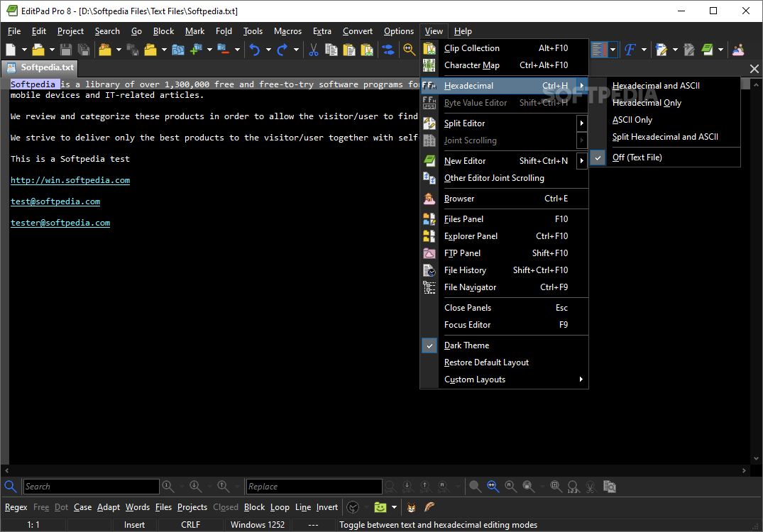Switch to the Softpedia.txt tab
Viewport: 763px width, 532px height.
pos(40,67)
